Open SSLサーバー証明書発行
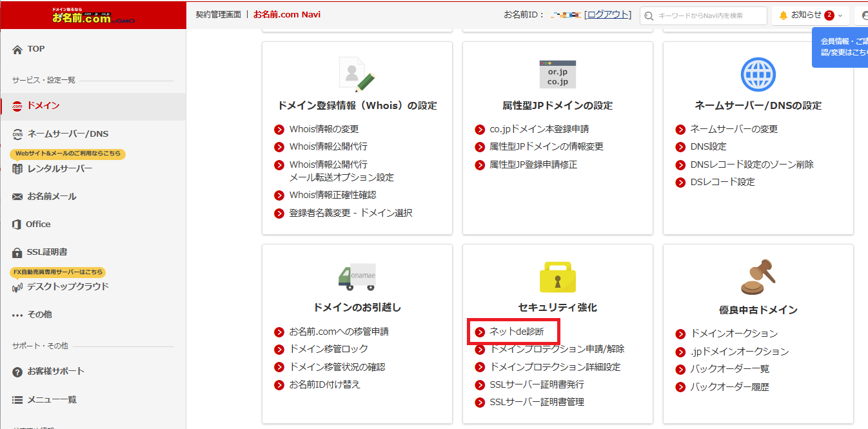This screenshot has height=429, width=868. coord(537,384)
